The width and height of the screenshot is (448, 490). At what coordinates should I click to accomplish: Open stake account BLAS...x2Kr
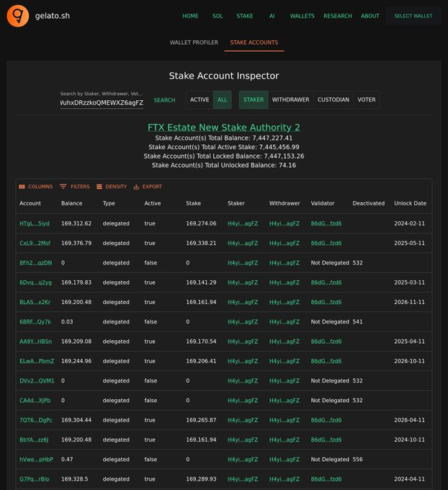35,302
